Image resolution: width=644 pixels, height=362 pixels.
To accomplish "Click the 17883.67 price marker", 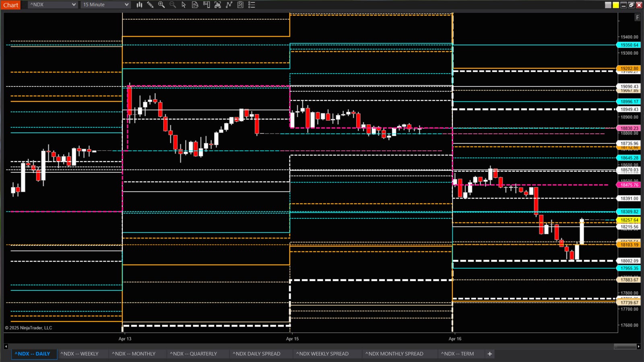I will pyautogui.click(x=629, y=280).
